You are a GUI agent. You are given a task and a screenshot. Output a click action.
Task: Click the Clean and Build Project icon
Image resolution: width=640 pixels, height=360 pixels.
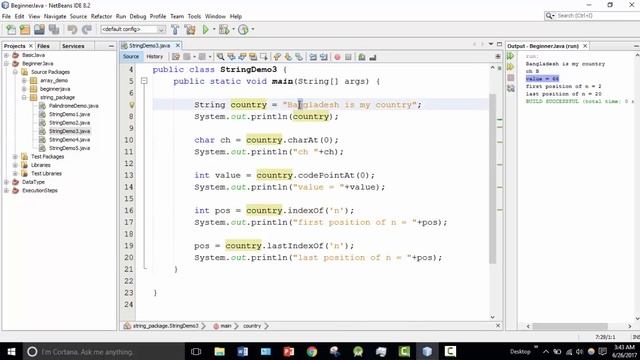[x=190, y=29]
